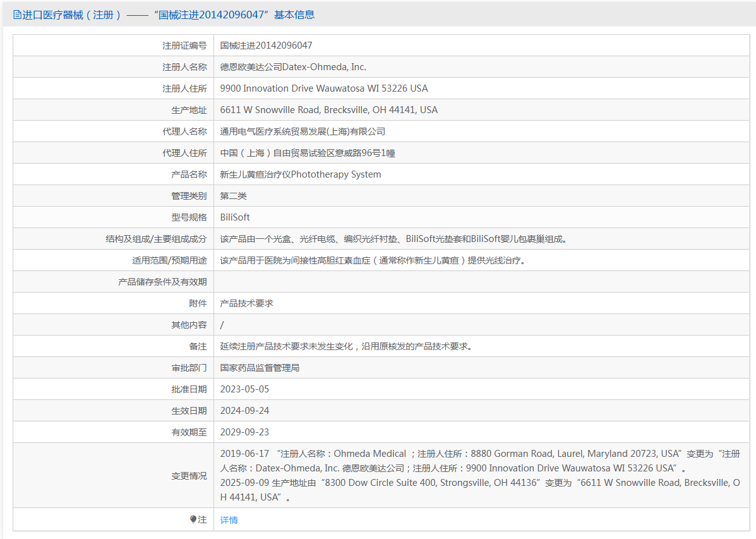Select production address 6611 W Snowville Road
Image resolution: width=756 pixels, height=539 pixels.
click(x=270, y=110)
